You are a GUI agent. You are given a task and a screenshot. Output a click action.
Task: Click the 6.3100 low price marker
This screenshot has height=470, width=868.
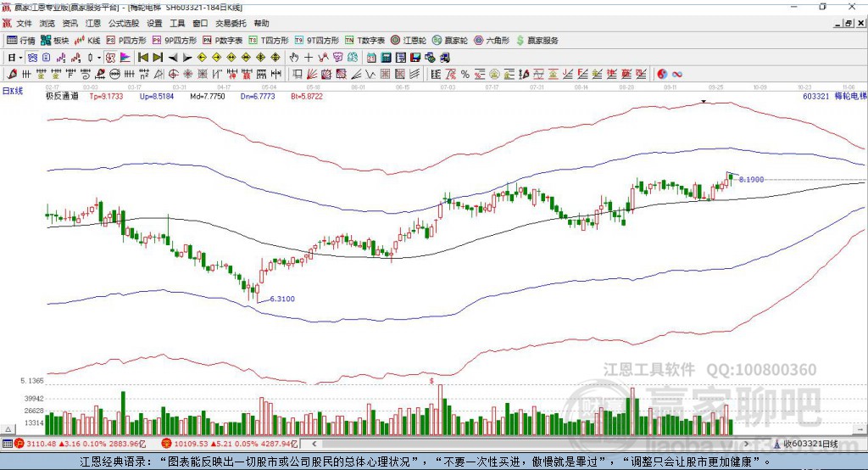point(282,299)
